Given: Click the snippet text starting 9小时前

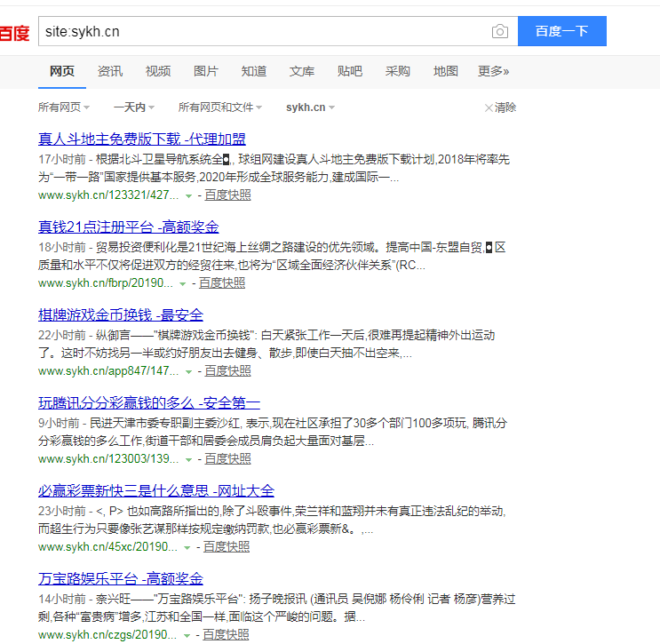Looking at the screenshot, I should 273,432.
